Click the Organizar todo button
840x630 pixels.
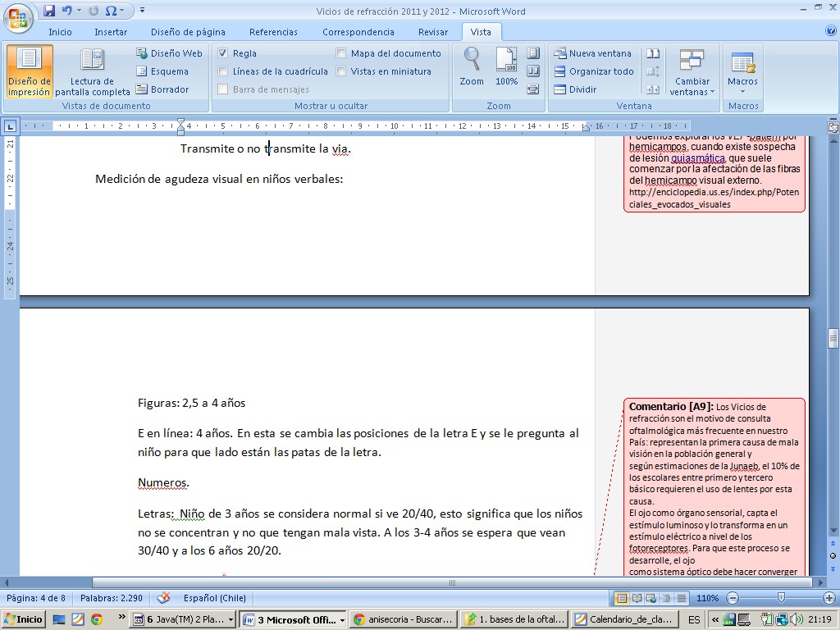coord(593,71)
